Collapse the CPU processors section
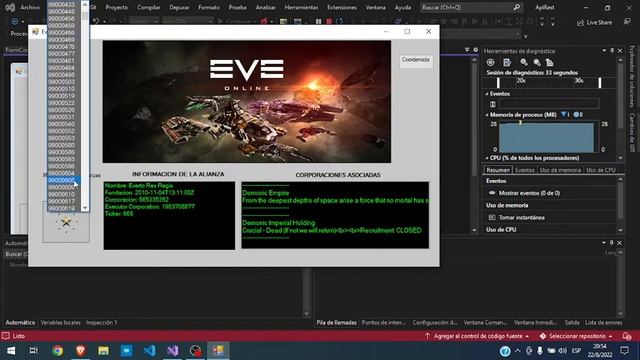 [x=487, y=158]
